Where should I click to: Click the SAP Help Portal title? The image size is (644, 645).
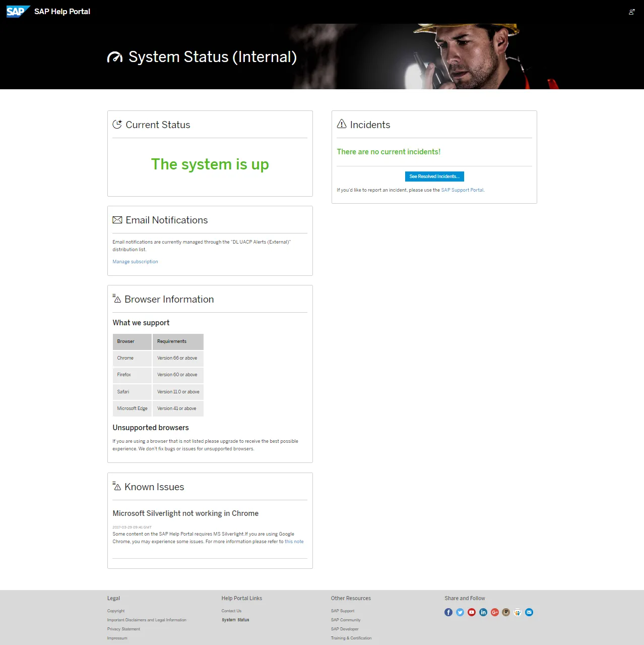(62, 12)
